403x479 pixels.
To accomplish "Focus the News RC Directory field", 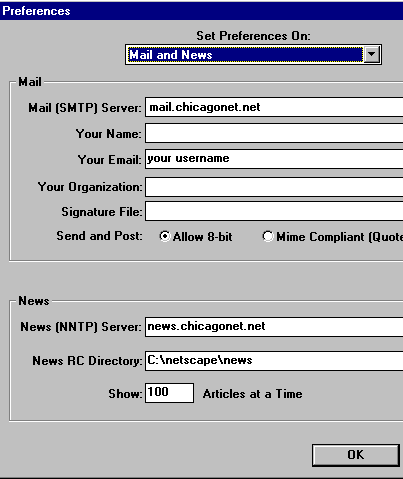I will (274, 360).
